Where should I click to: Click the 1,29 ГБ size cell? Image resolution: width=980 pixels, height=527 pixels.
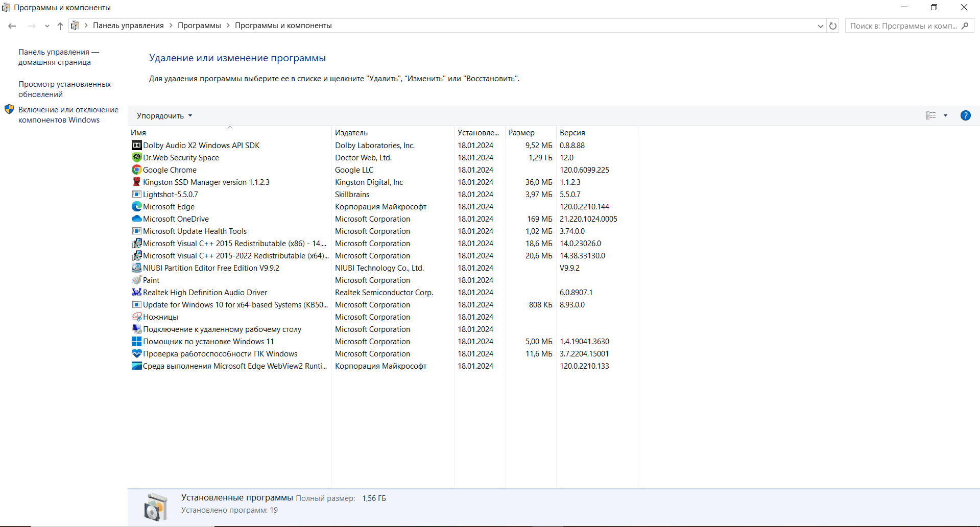point(540,158)
